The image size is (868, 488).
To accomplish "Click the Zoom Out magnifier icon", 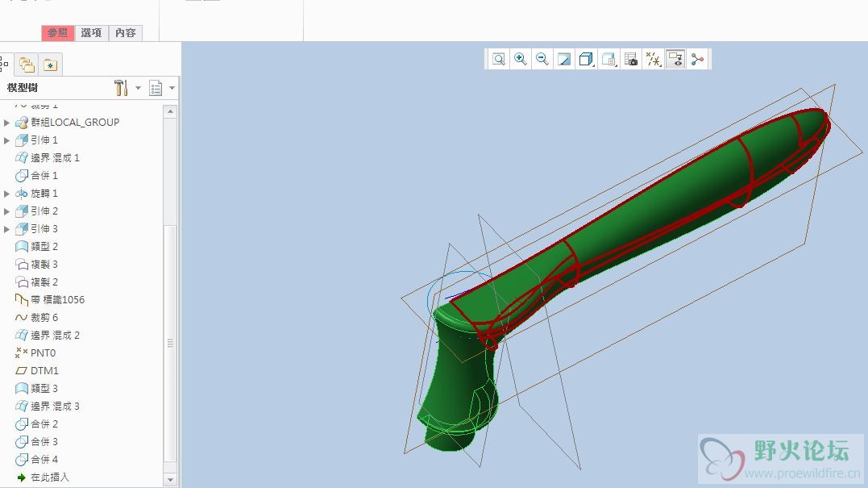I will tap(542, 59).
